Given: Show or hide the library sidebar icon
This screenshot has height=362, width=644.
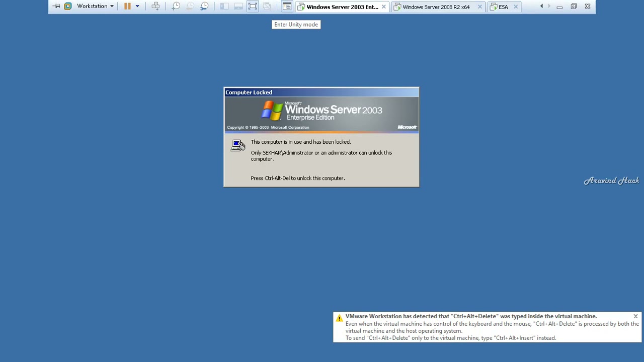Looking at the screenshot, I should pos(224,7).
